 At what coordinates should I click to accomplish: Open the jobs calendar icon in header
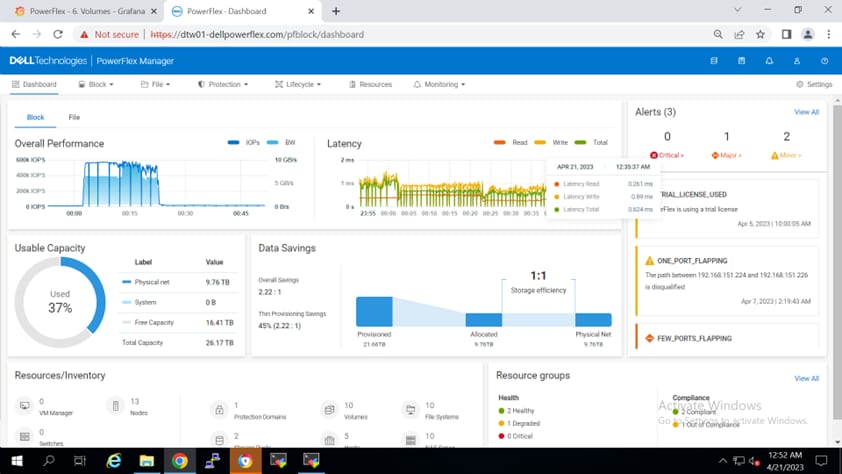(x=742, y=61)
